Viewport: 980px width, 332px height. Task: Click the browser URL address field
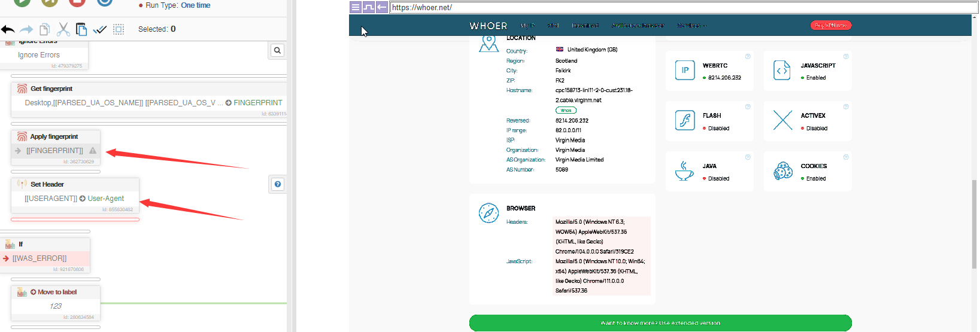pos(682,7)
